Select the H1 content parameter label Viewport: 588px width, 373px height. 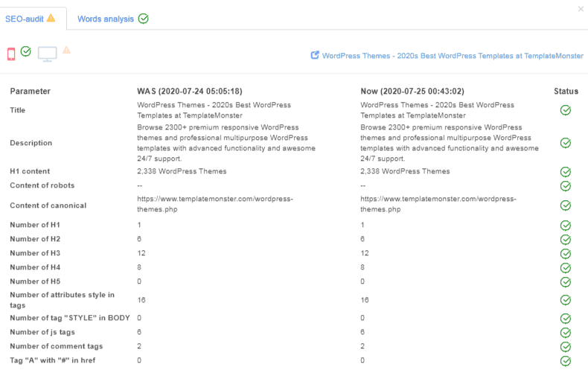[x=30, y=171]
